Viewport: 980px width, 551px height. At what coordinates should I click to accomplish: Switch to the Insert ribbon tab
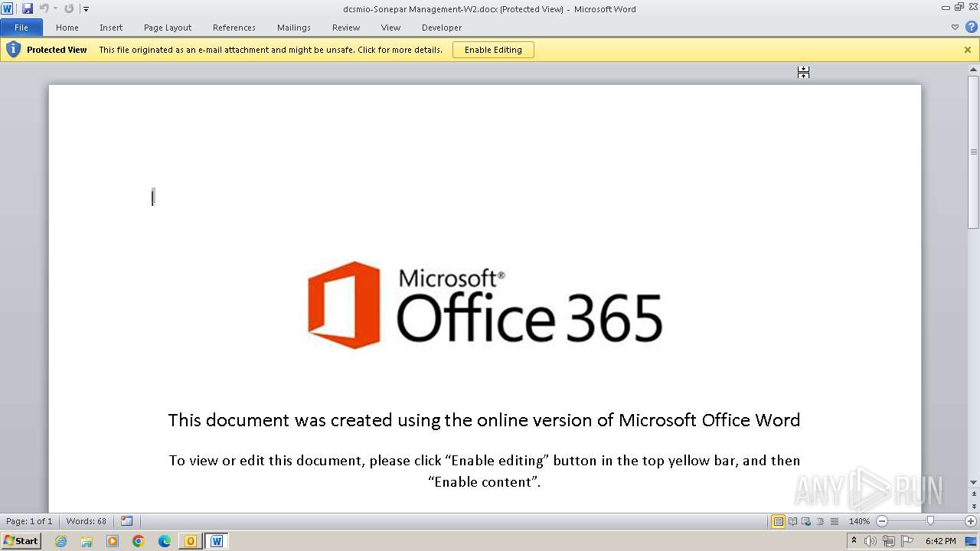(111, 28)
